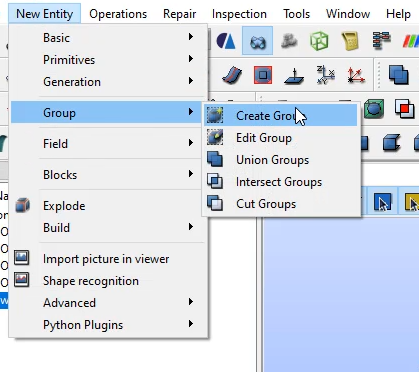The image size is (419, 372).
Task: Click the overlapping blue squares toolbar icon
Action: click(x=399, y=75)
